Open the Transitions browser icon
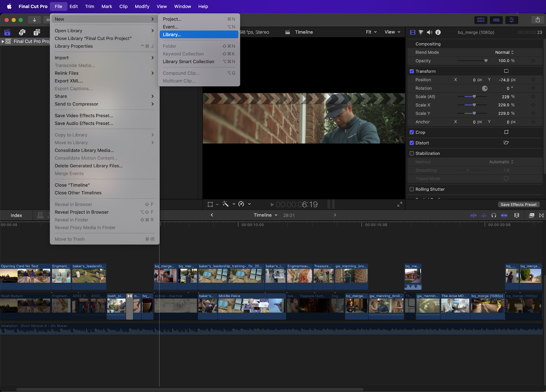Screen dimensions: 546x392 [541, 215]
